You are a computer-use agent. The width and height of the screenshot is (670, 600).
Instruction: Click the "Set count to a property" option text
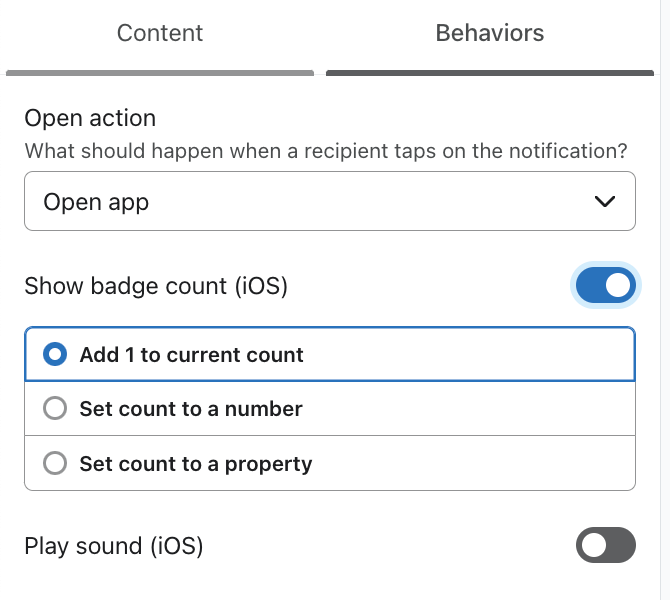click(196, 464)
